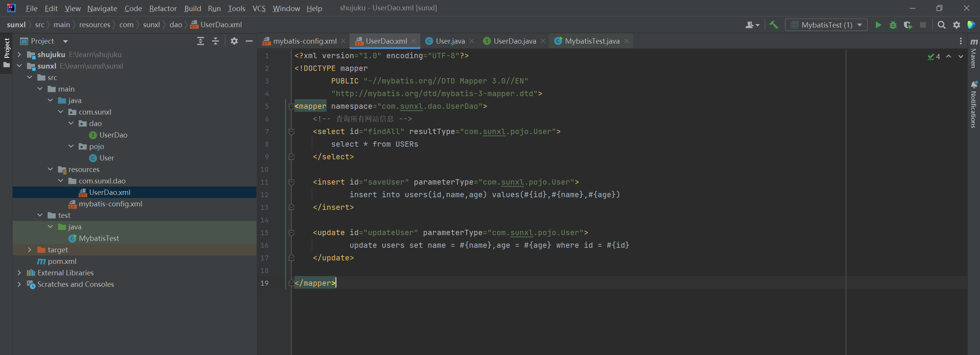Viewport: 980px width, 355px height.
Task: Go to previous highlighted problem arrow
Action: [949, 57]
